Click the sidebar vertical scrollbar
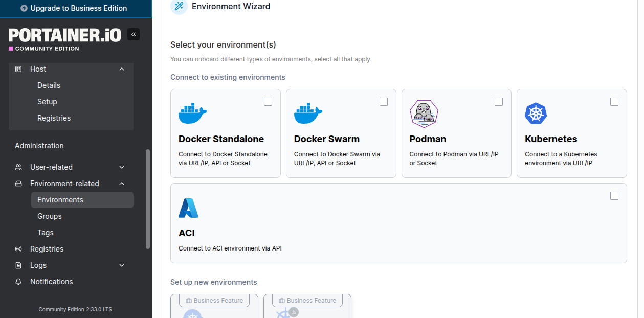Viewport: 644px width, 318px height. coord(148,199)
